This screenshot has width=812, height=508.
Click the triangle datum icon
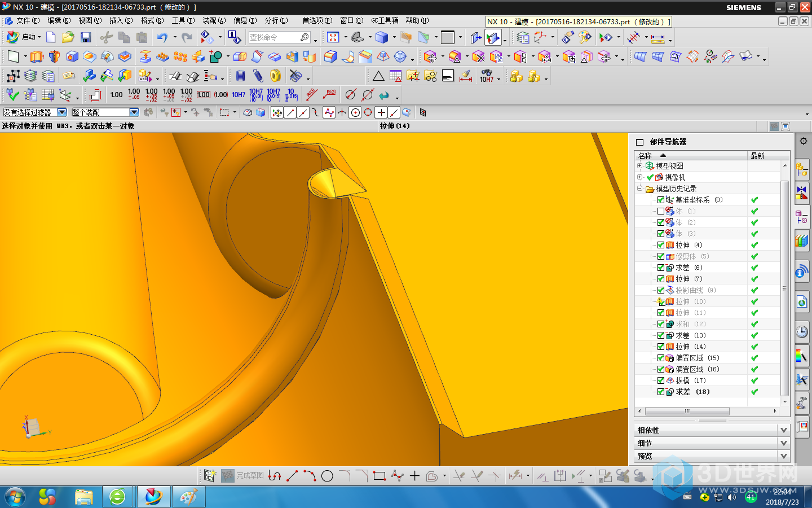(x=378, y=76)
